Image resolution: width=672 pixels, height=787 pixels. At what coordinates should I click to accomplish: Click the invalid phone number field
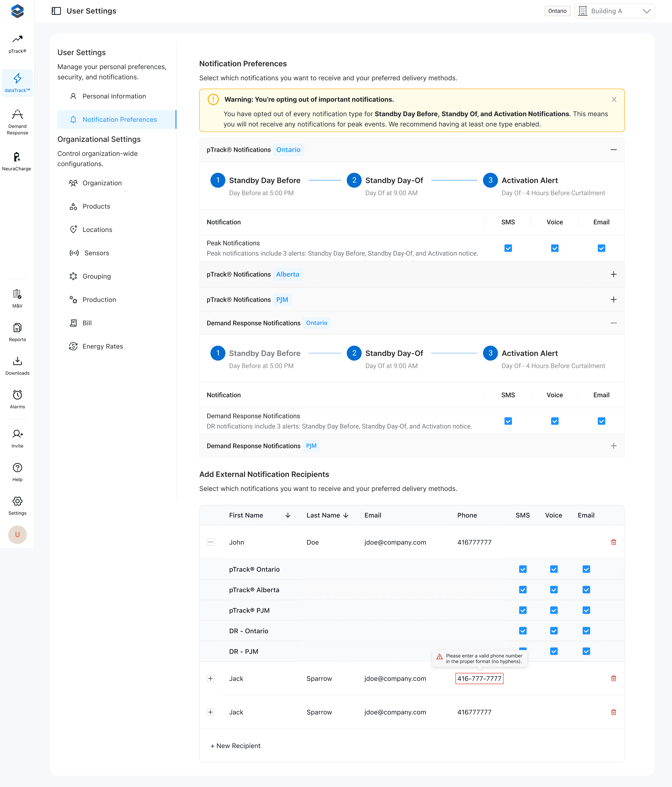tap(479, 678)
